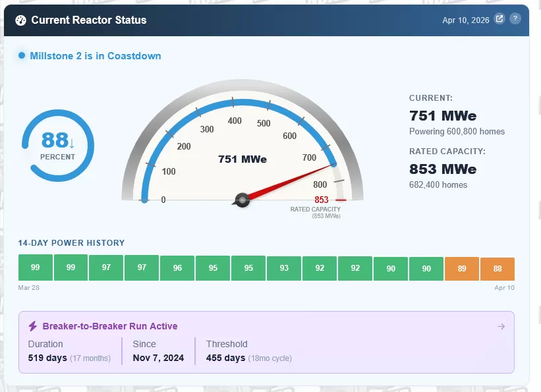Click the down arrow beside 88 percent
The height and width of the screenshot is (392, 541).
click(x=72, y=143)
